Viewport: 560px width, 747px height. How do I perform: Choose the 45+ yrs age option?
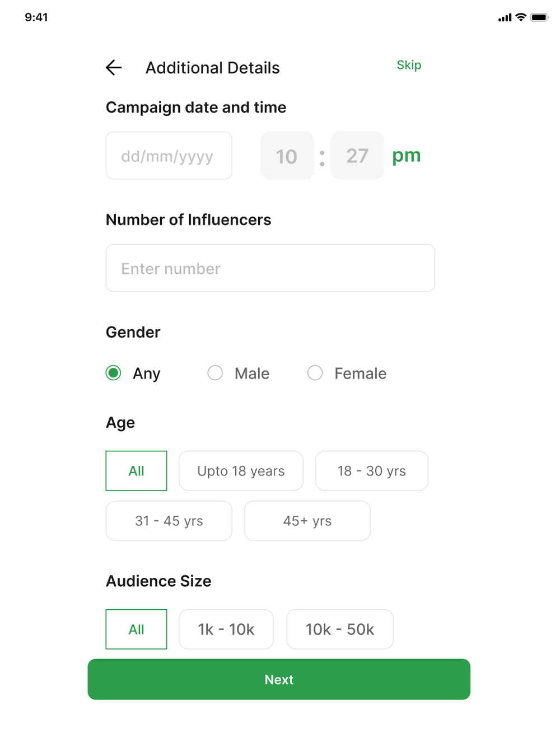pos(307,521)
